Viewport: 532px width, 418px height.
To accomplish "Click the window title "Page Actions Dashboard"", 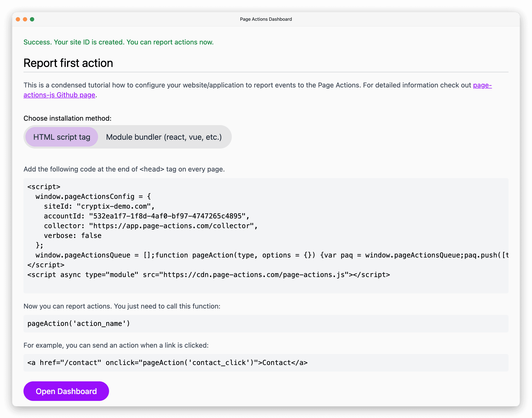I will [x=266, y=19].
